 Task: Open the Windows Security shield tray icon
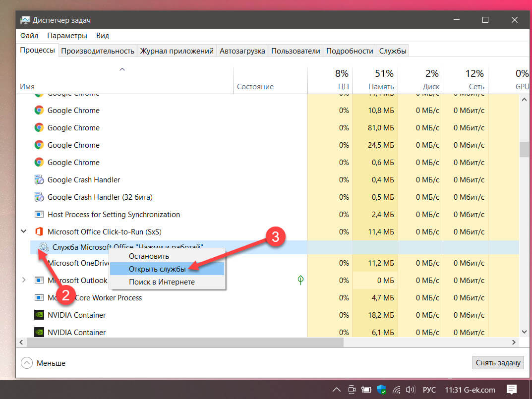(381, 390)
